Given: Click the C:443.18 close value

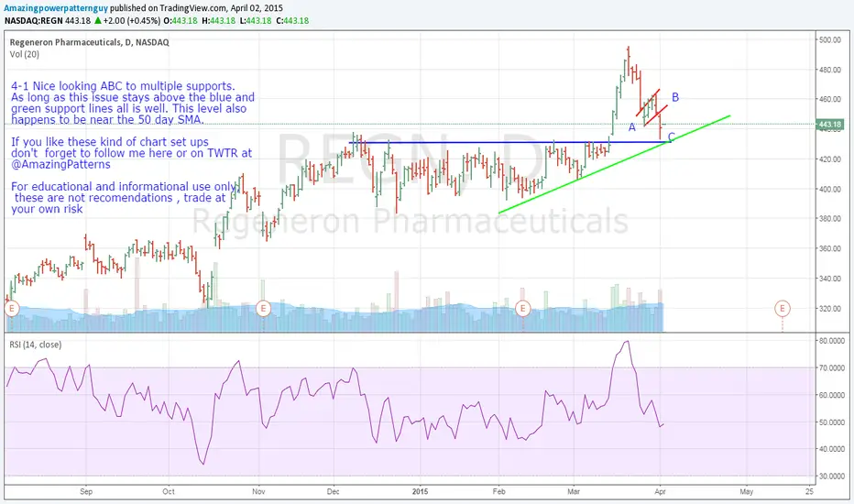Looking at the screenshot, I should click(292, 21).
